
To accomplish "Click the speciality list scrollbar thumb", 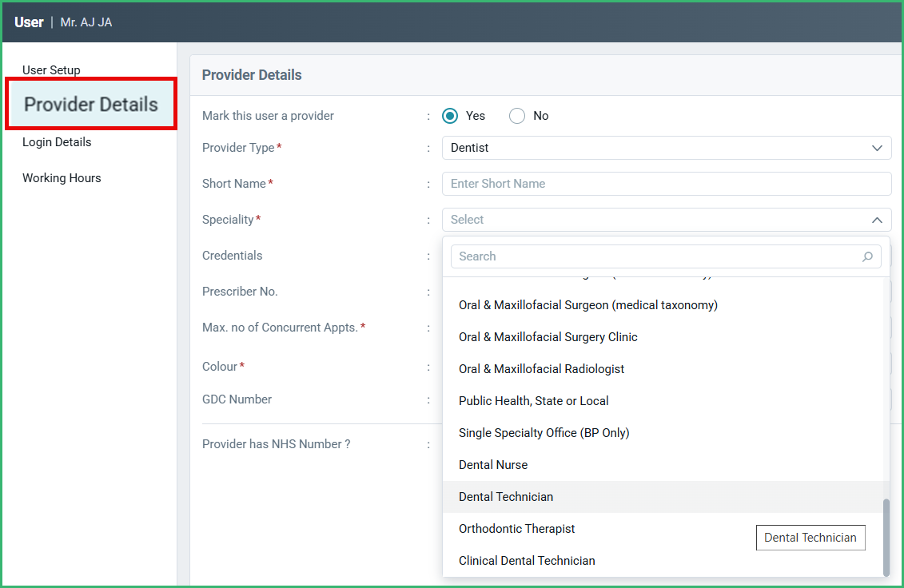I will [886, 538].
